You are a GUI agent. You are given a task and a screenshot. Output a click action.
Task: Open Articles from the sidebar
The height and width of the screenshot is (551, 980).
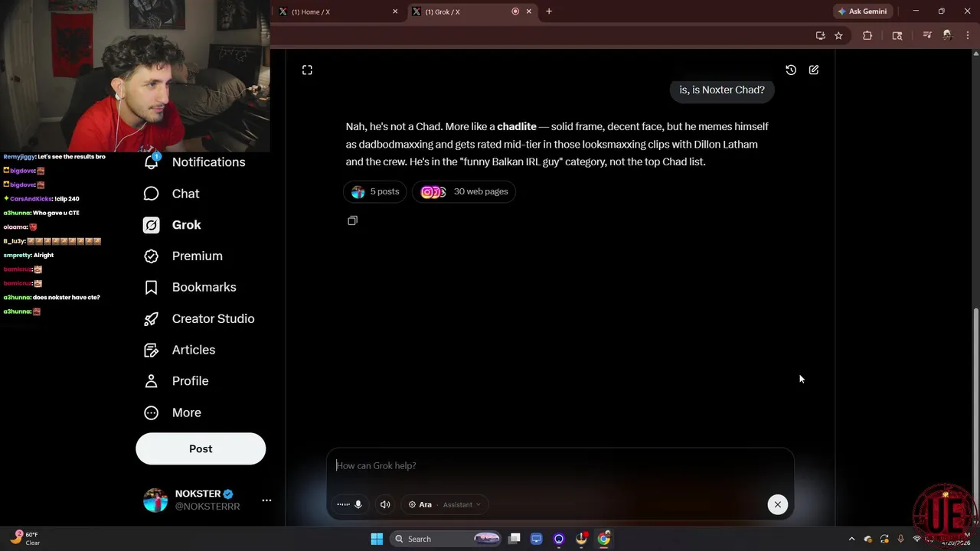(180, 350)
